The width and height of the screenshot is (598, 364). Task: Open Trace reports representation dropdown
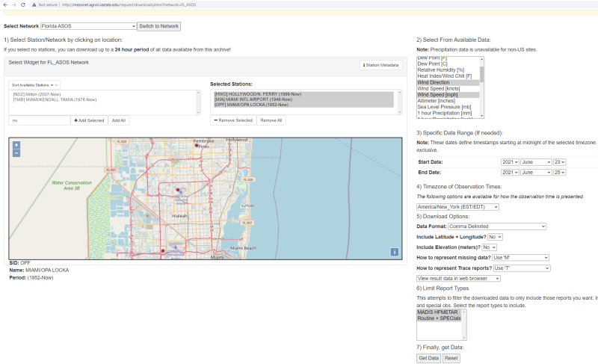(x=522, y=268)
